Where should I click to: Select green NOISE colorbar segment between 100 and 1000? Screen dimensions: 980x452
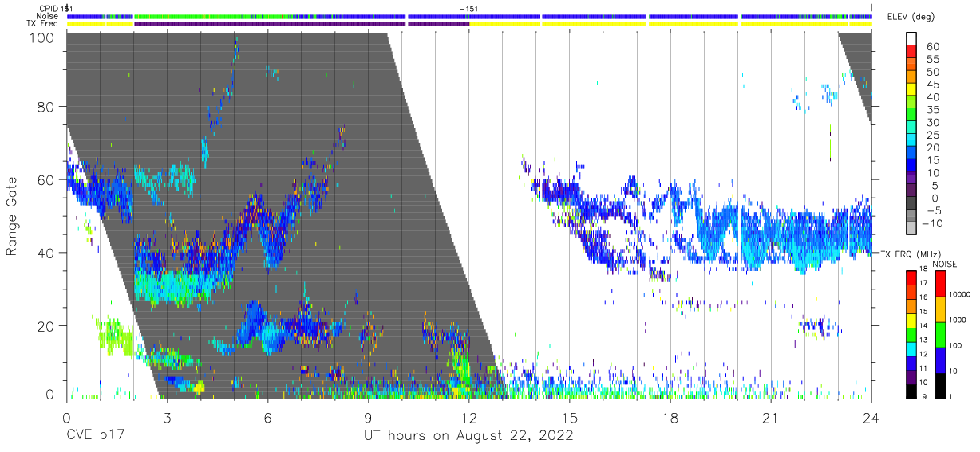(x=939, y=334)
